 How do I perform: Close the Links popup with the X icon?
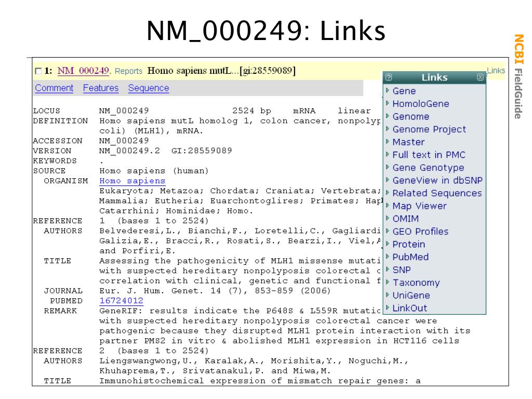480,77
